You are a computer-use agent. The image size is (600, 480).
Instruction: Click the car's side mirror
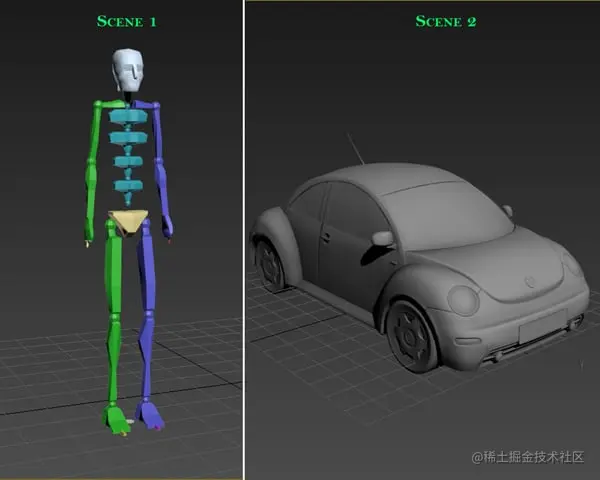click(x=382, y=238)
